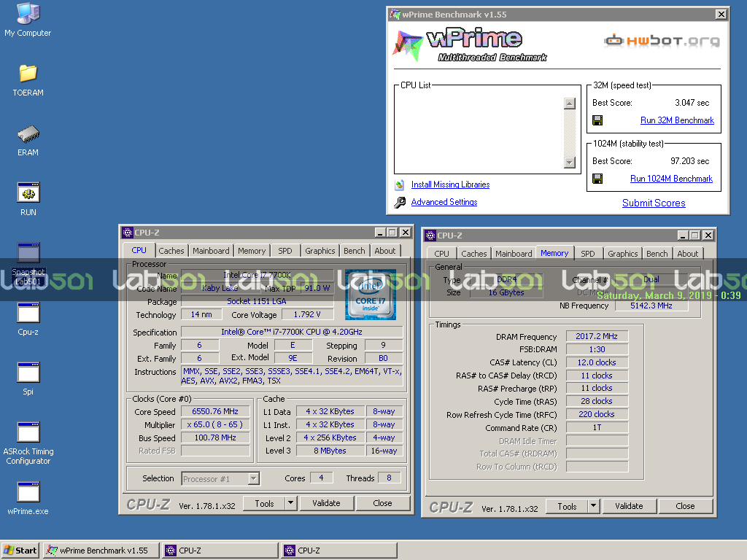Click the DRAM Frequency 2017.2 MHz value

pos(597,336)
